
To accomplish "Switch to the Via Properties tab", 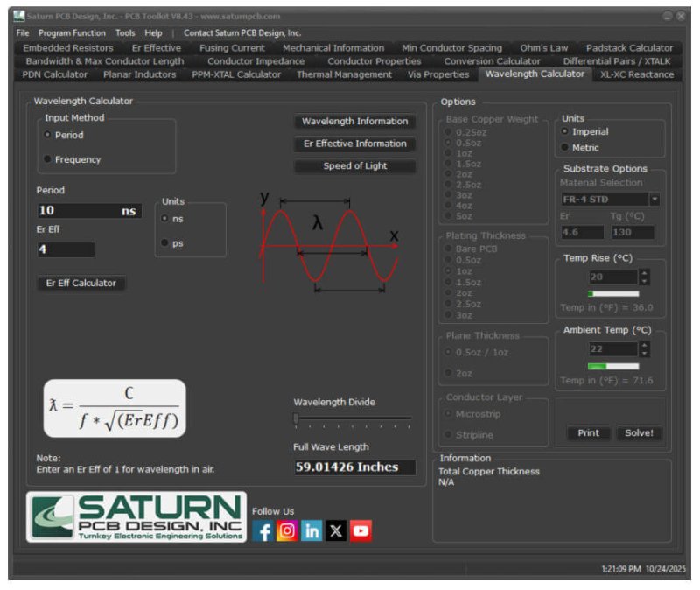I will [x=438, y=74].
